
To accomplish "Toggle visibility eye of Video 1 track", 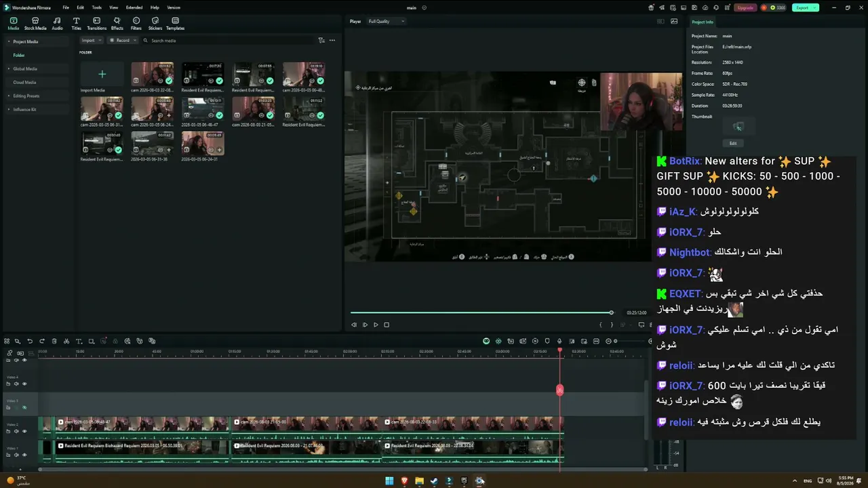I will (24, 455).
